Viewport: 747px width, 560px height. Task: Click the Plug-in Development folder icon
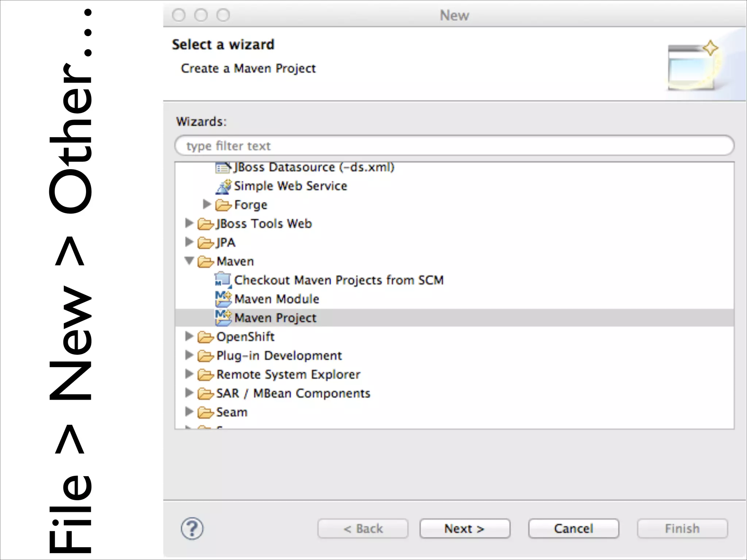[205, 356]
